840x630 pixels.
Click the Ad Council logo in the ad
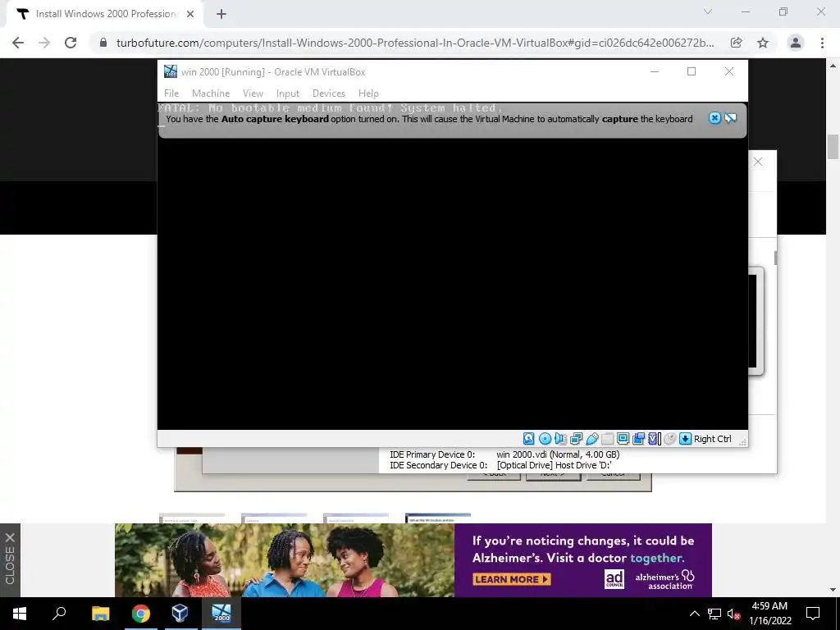[x=614, y=578]
